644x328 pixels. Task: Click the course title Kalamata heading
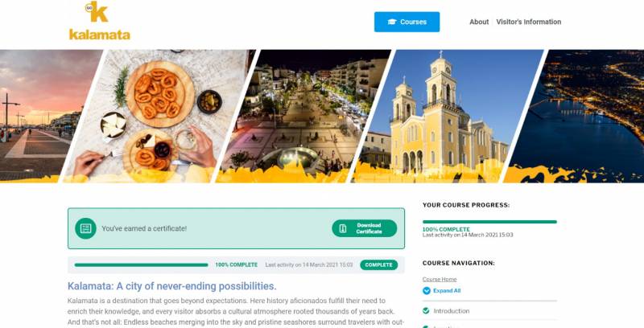pos(172,286)
